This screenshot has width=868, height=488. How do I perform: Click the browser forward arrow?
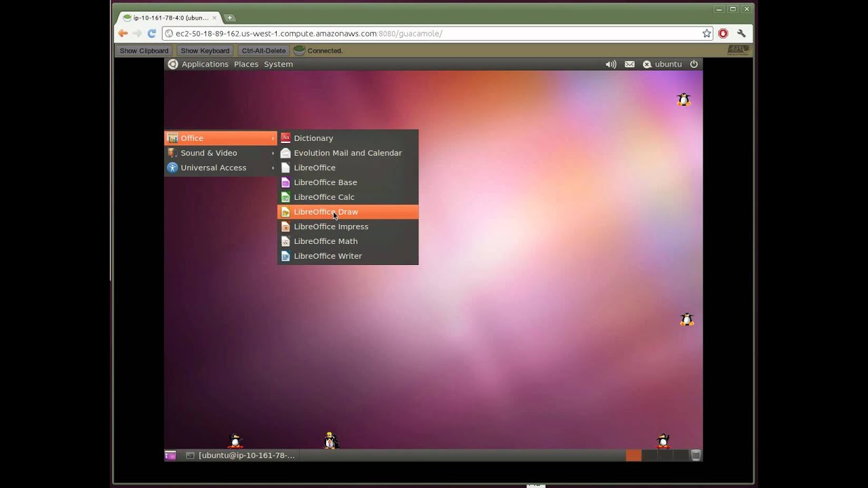pyautogui.click(x=137, y=33)
